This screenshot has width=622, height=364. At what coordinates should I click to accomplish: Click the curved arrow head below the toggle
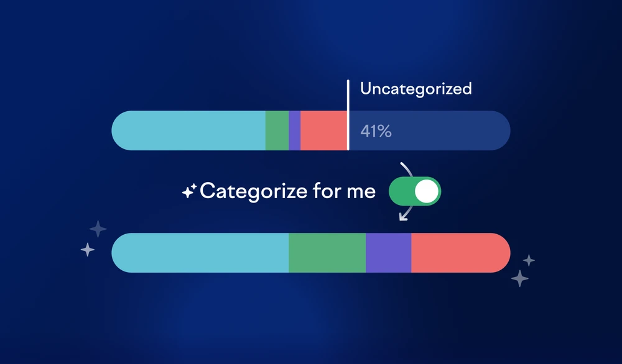404,216
